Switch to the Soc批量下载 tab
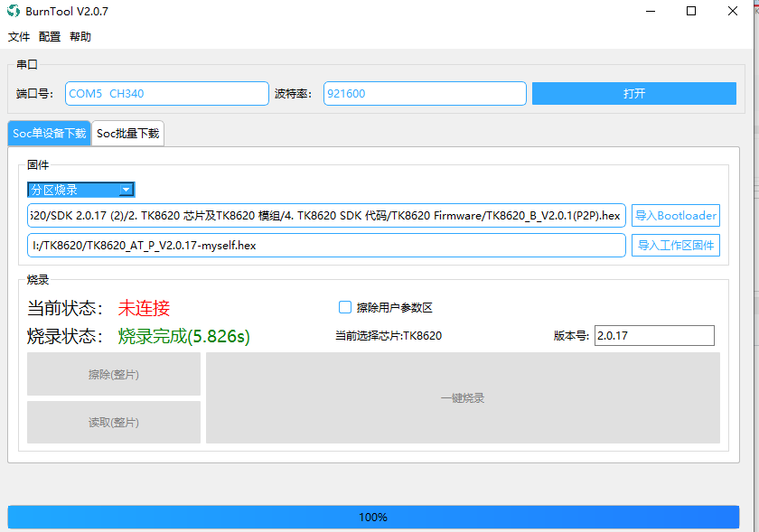The image size is (759, 532). pos(127,133)
